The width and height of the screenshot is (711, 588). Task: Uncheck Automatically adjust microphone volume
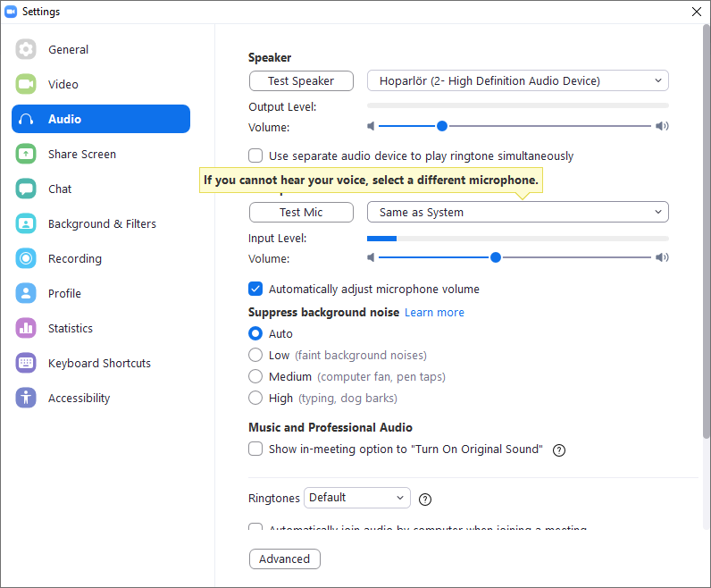[256, 289]
